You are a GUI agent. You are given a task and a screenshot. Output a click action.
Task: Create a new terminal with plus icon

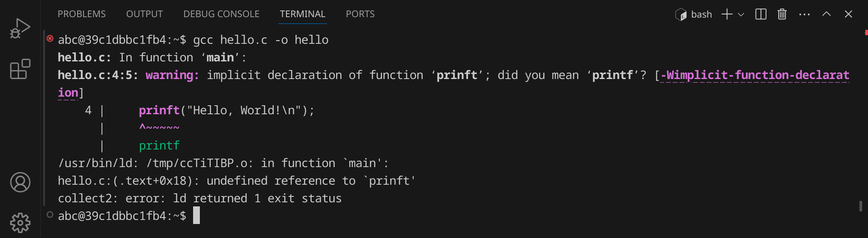click(x=726, y=14)
